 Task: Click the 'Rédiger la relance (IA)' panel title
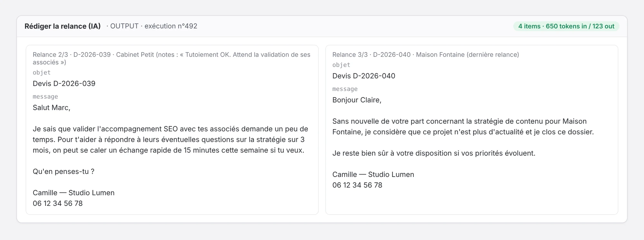point(62,26)
